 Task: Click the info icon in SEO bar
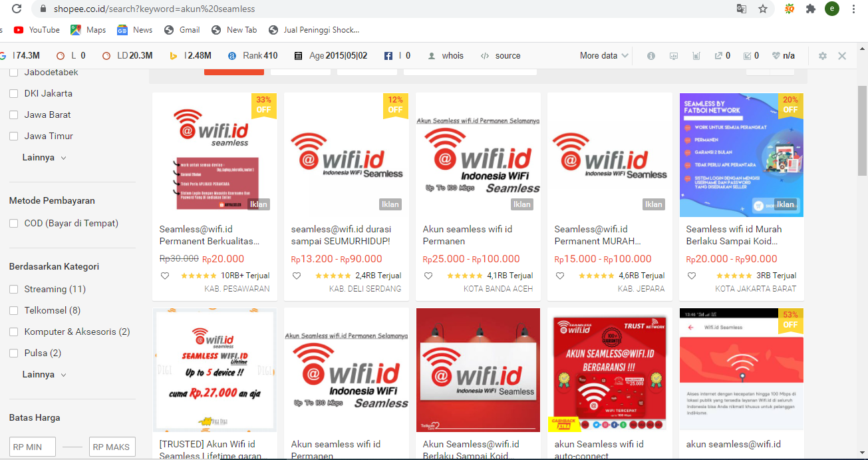(651, 56)
